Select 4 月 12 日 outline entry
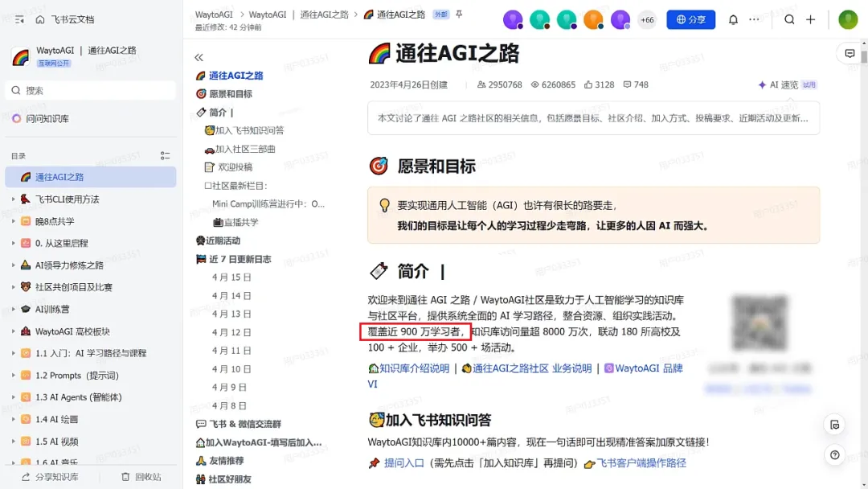The image size is (868, 489). point(231,332)
